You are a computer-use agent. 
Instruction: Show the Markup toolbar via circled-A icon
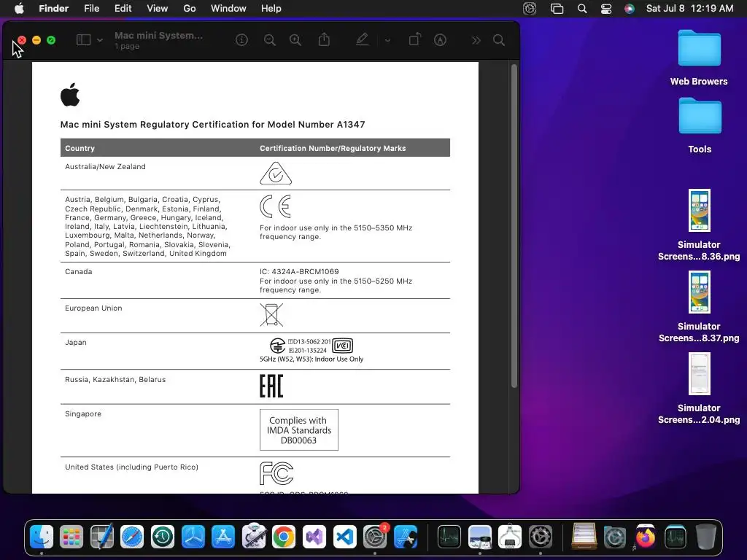(x=440, y=40)
